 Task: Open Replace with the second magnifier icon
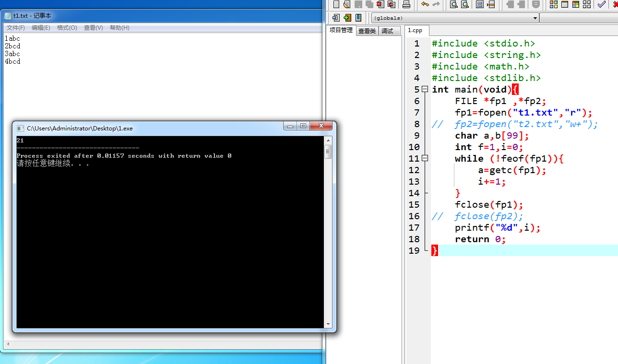[465, 4]
